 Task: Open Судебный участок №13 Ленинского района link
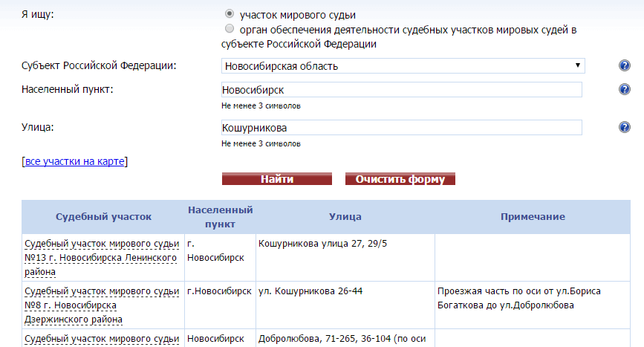coord(102,257)
